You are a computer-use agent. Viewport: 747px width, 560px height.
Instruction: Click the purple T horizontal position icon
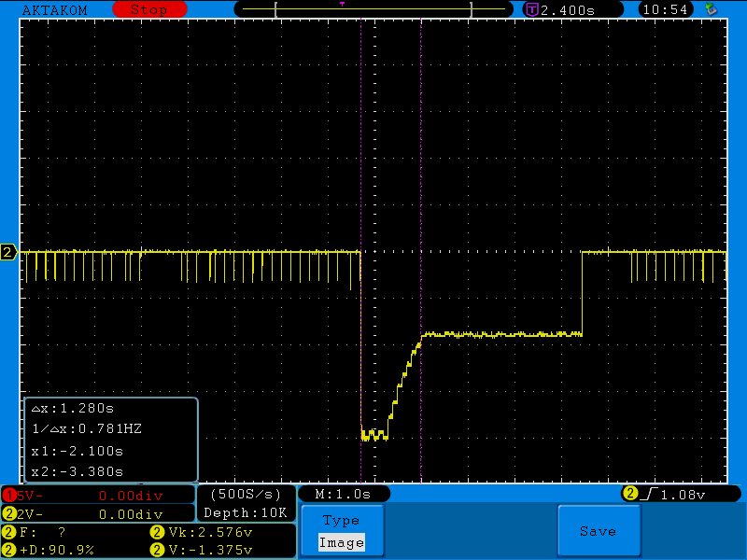pyautogui.click(x=531, y=9)
